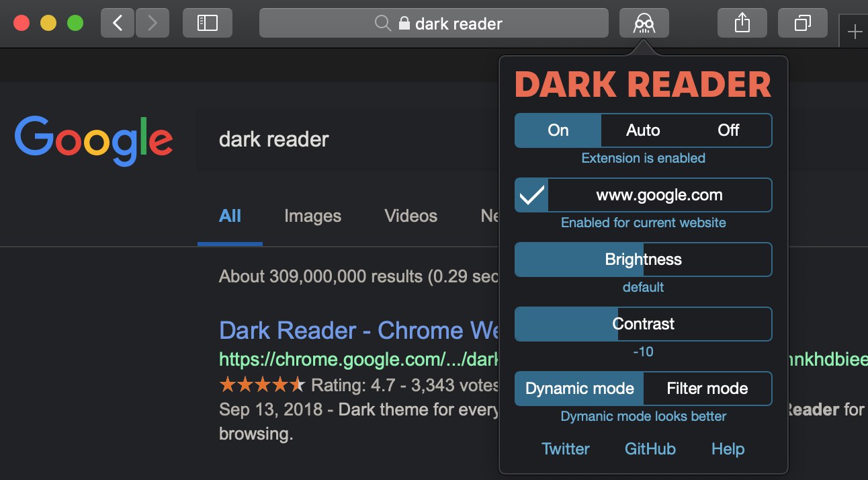Select the All search tab
The image size is (868, 480).
coord(230,216)
